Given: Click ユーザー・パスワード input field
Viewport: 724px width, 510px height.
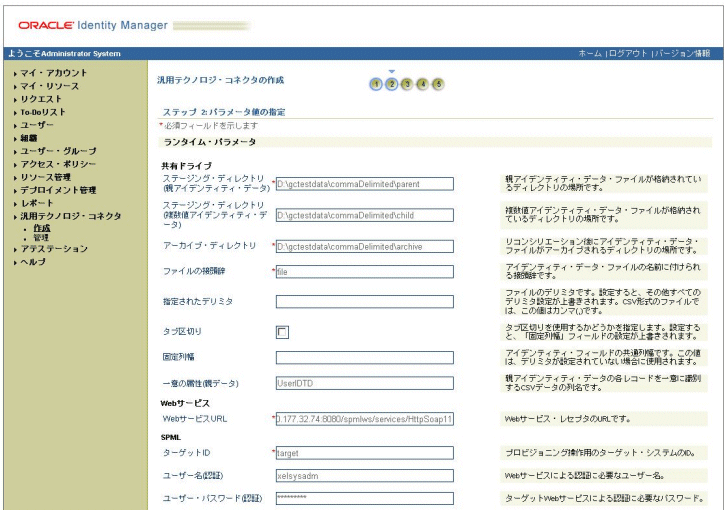Looking at the screenshot, I should point(365,498).
